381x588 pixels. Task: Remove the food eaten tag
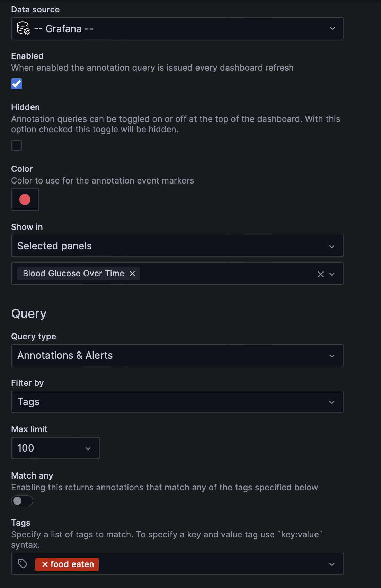(x=45, y=564)
